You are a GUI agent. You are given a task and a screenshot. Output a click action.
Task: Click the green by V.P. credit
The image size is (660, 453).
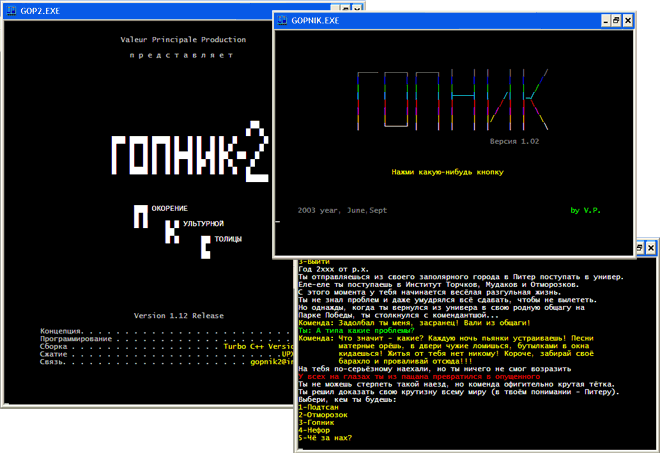(x=585, y=210)
